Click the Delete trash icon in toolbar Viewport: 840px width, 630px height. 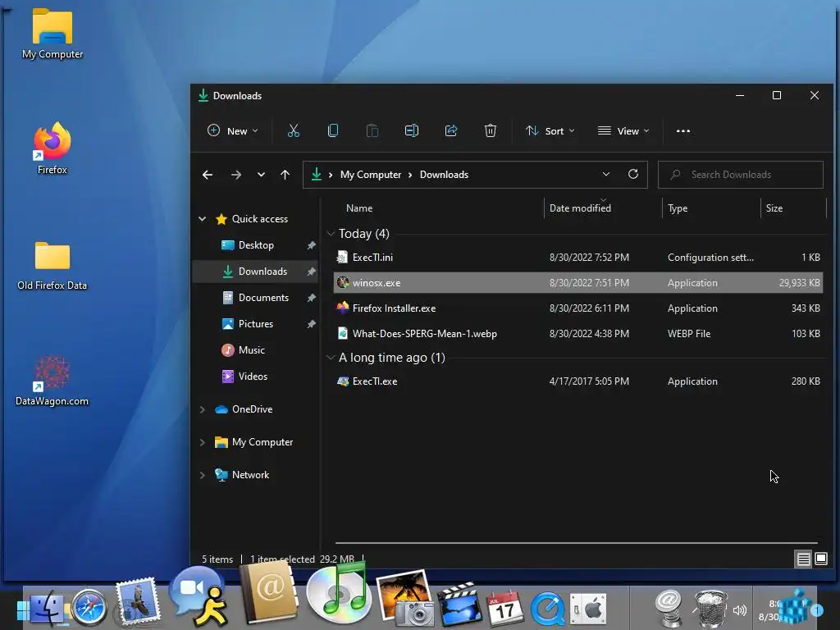(x=491, y=130)
